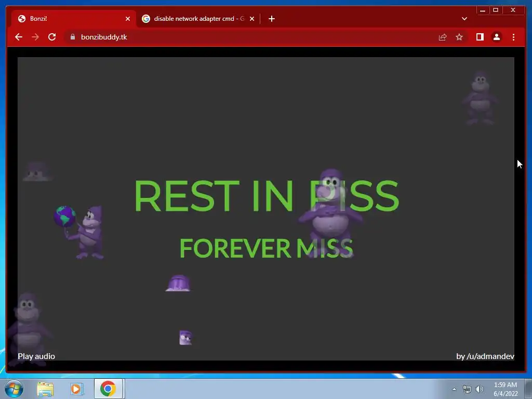Image resolution: width=532 pixels, height=399 pixels.
Task: Click the Show desktop button
Action: pos(528,389)
